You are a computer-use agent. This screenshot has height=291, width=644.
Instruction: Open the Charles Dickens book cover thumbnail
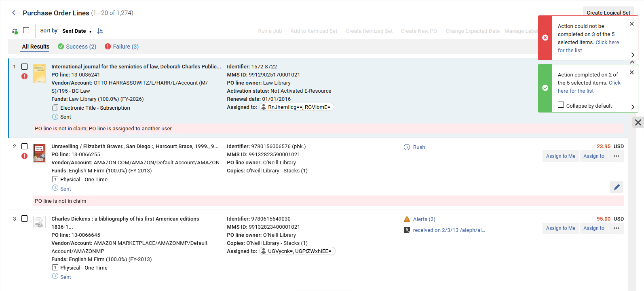[x=39, y=222]
